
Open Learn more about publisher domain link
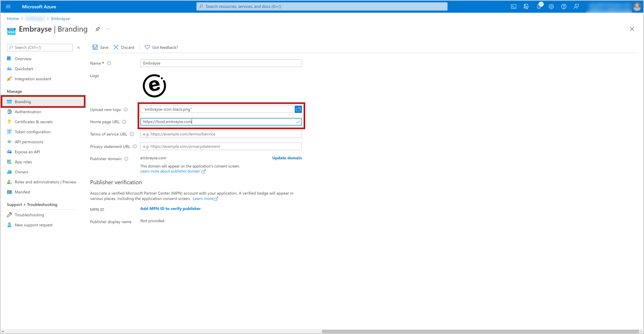click(x=173, y=171)
